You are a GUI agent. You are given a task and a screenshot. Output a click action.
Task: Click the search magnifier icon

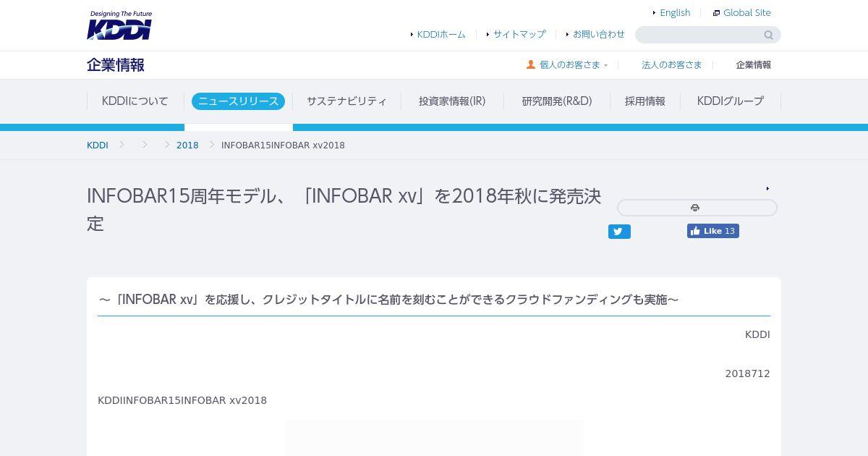click(x=768, y=35)
